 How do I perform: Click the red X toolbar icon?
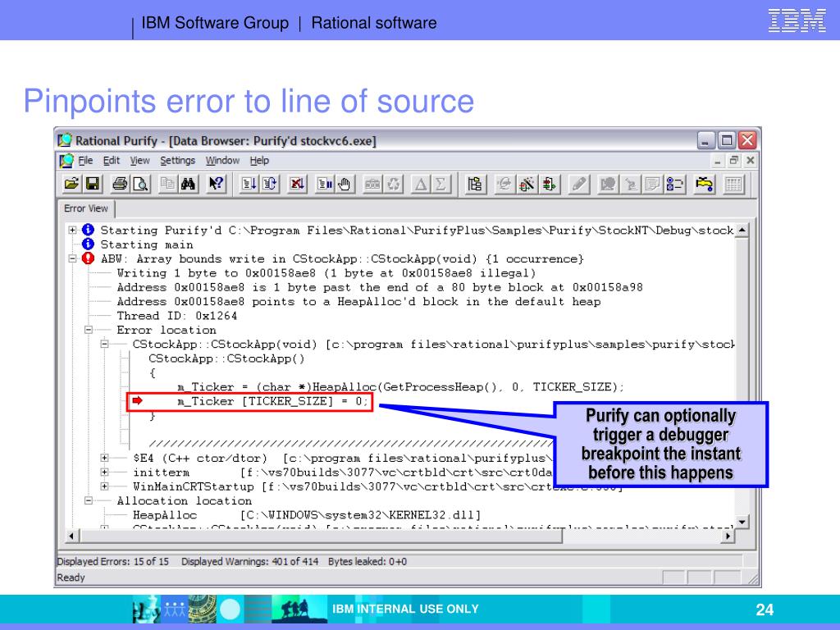coord(296,185)
